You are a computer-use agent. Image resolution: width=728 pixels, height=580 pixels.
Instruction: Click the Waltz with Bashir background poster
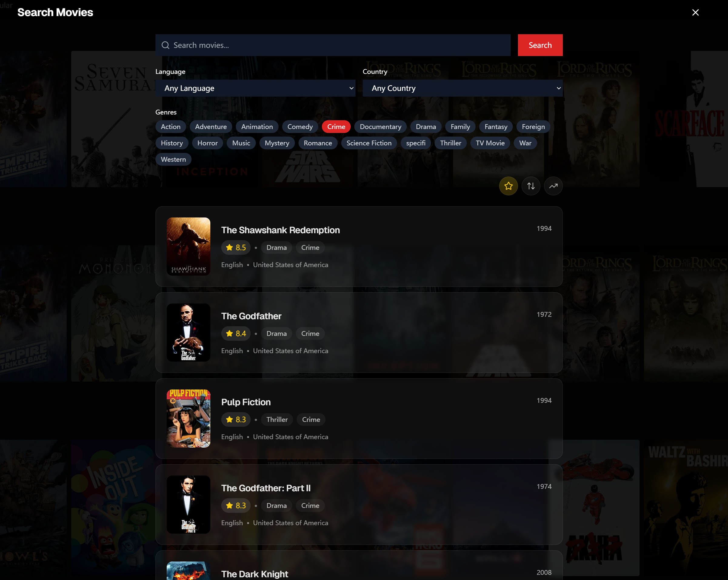(686, 508)
